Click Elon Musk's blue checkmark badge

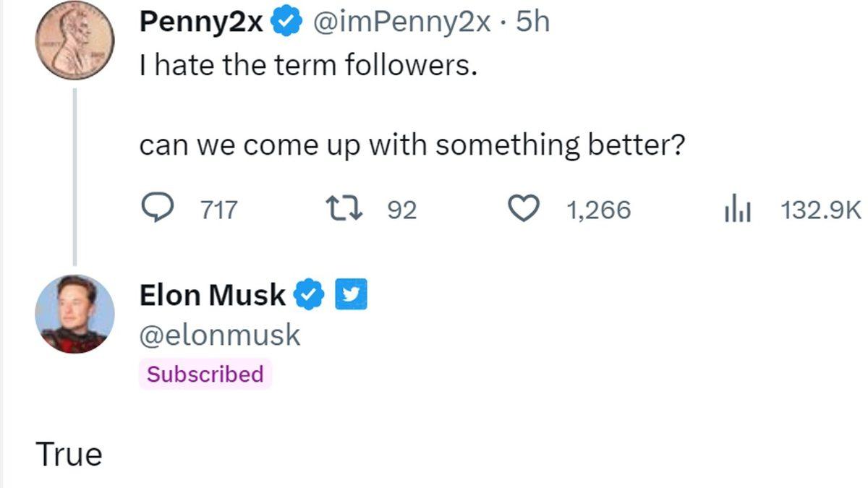308,294
